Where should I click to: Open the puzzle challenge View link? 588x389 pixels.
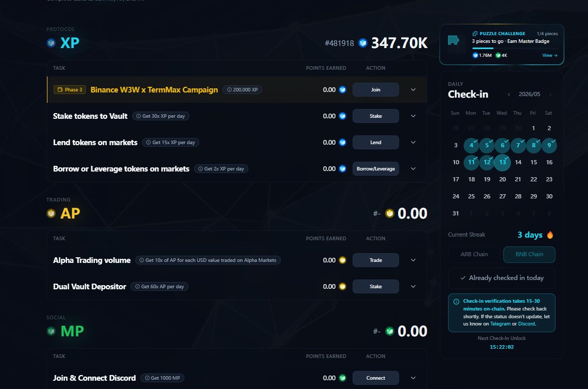[550, 55]
